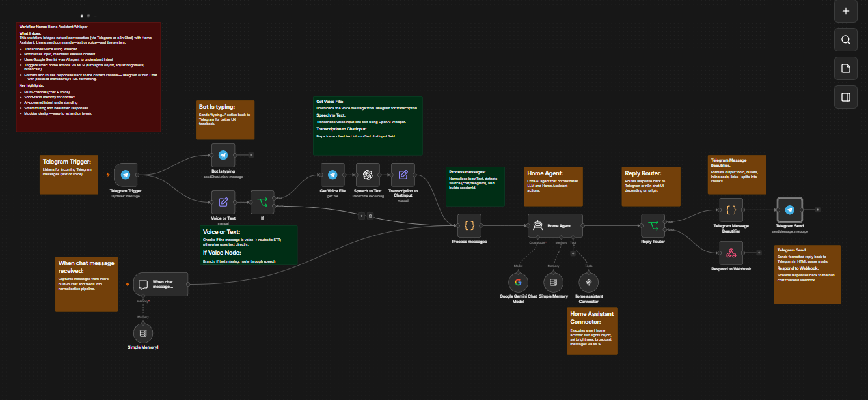The width and height of the screenshot is (868, 400).
Task: Select the Telegram Send node
Action: pyautogui.click(x=789, y=210)
